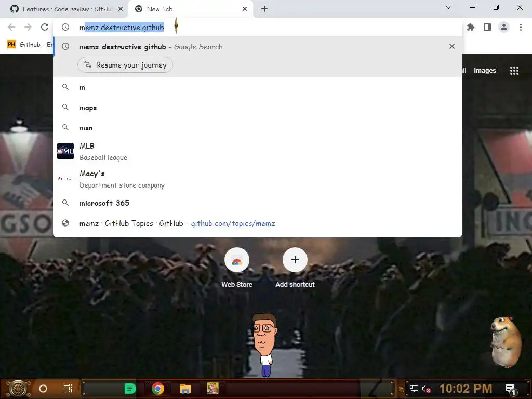Open the Images link
The width and height of the screenshot is (532, 399).
[485, 71]
